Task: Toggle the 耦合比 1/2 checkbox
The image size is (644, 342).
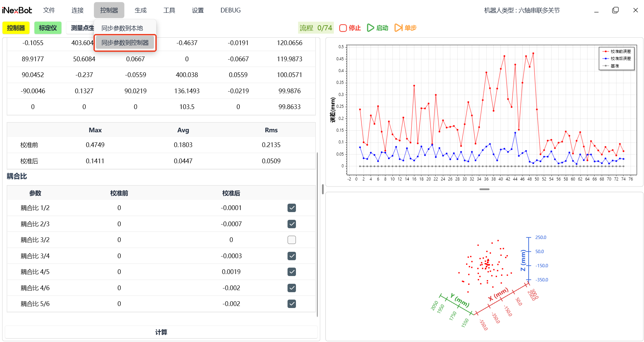Action: pos(292,208)
